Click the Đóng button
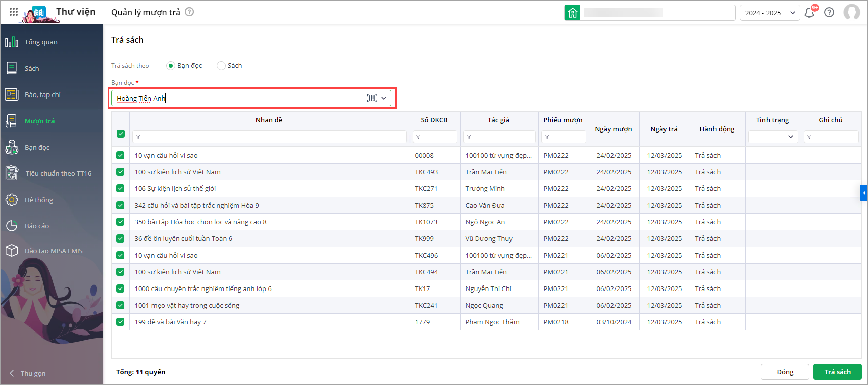The height and width of the screenshot is (385, 868). pos(785,372)
